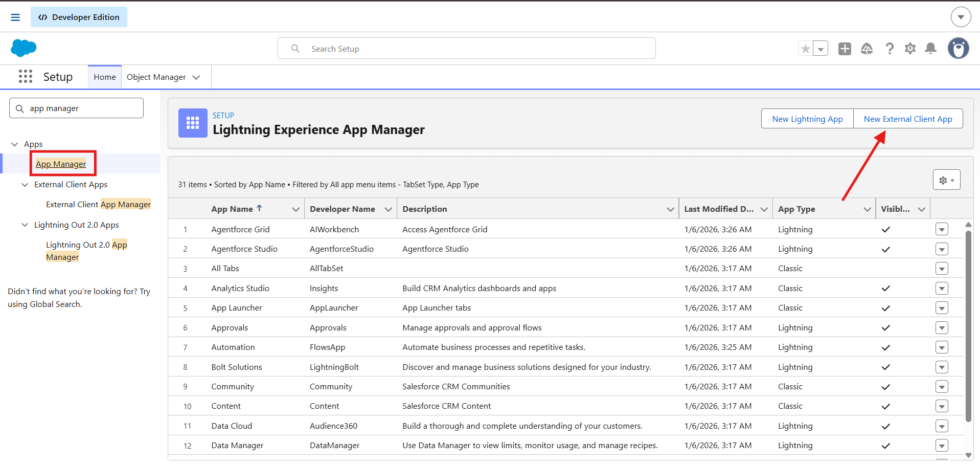The image size is (980, 464).
Task: Open row actions for Analytics Studio
Action: point(942,289)
